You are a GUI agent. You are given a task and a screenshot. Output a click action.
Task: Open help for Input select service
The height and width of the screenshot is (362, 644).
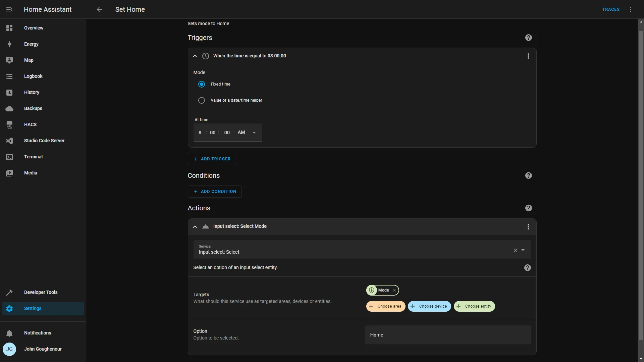pos(528,268)
